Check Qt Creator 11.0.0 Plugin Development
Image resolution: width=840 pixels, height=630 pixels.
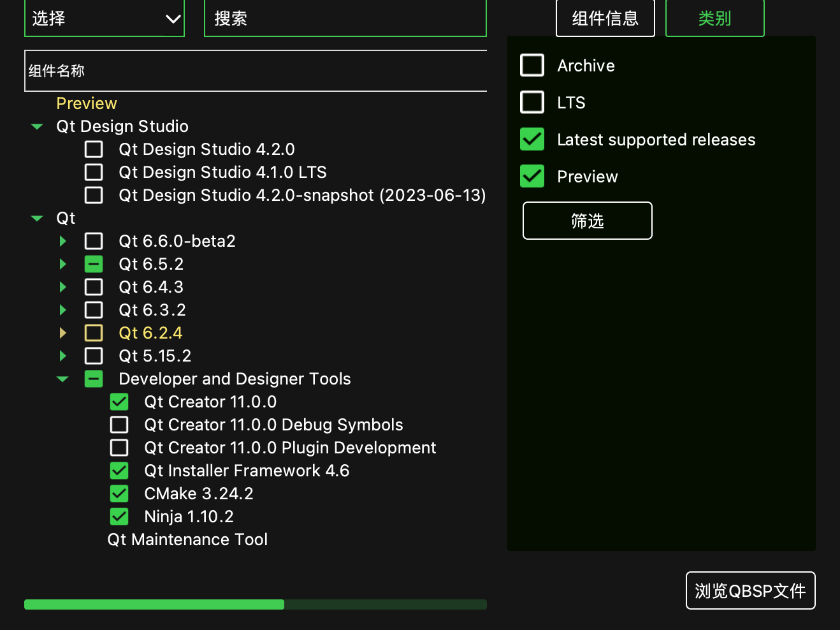coord(119,448)
